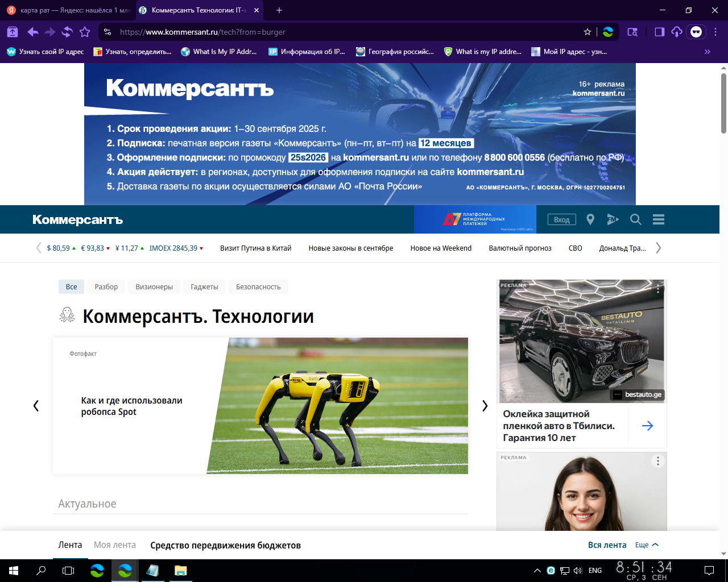The height and width of the screenshot is (582, 728).
Task: Open the BESTAUTO ad options dots
Action: (x=658, y=289)
